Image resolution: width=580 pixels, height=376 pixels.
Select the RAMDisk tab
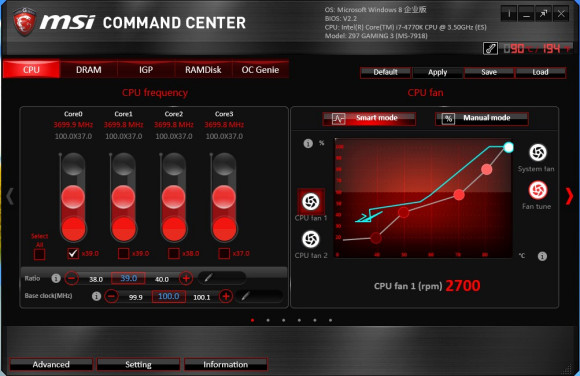coord(203,70)
